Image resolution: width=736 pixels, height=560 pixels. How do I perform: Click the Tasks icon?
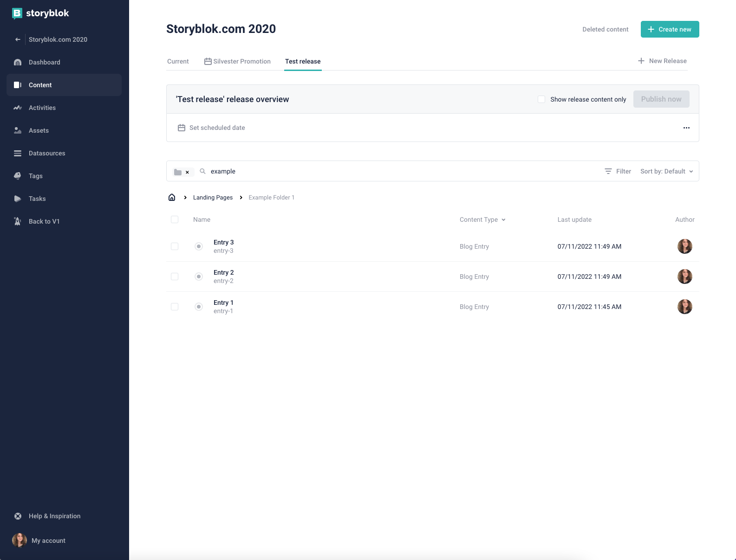pyautogui.click(x=18, y=199)
